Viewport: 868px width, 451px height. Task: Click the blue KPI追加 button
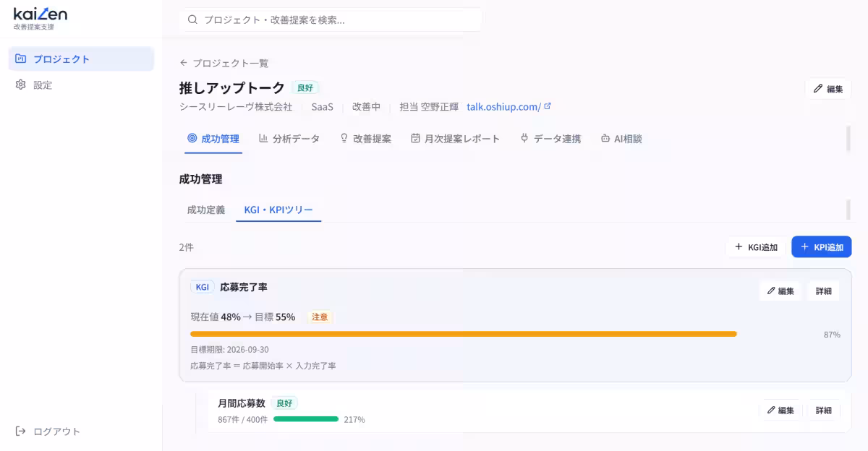point(822,247)
